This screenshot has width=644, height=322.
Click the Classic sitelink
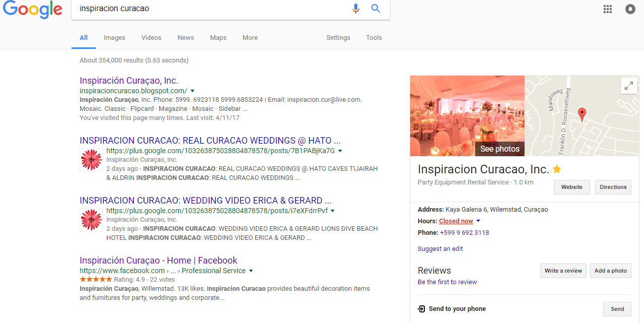point(115,109)
